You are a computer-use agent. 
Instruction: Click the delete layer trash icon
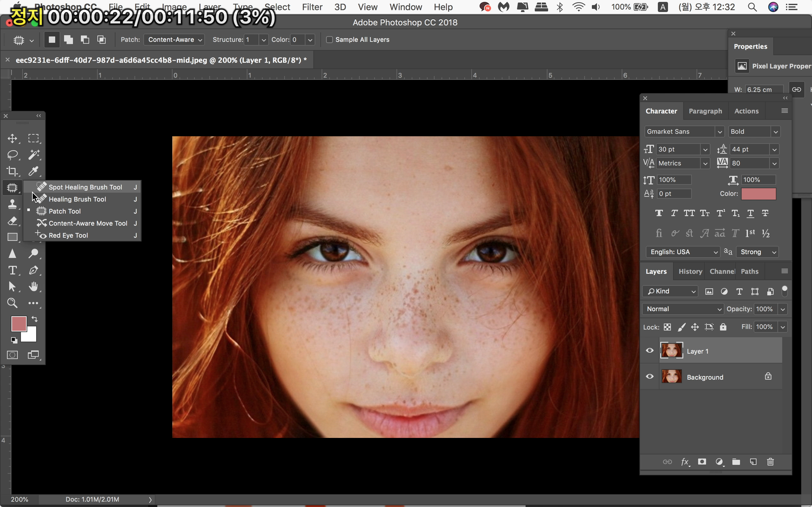click(770, 462)
